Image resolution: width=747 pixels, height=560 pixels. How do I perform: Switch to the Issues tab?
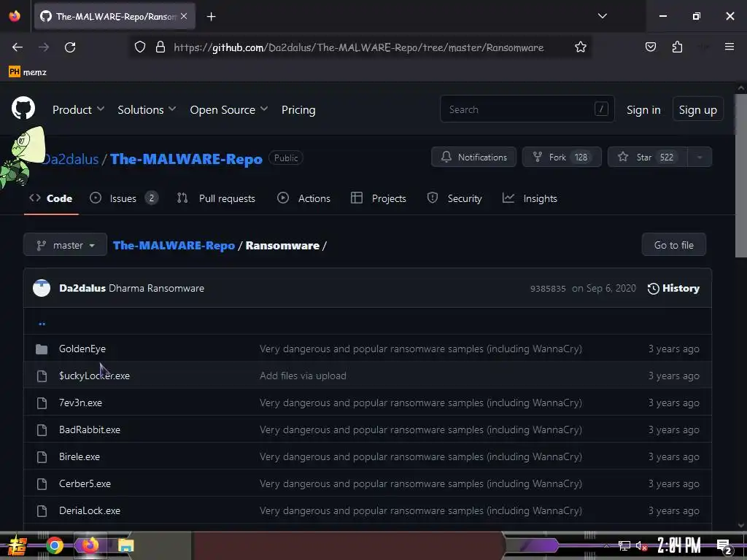coord(124,198)
